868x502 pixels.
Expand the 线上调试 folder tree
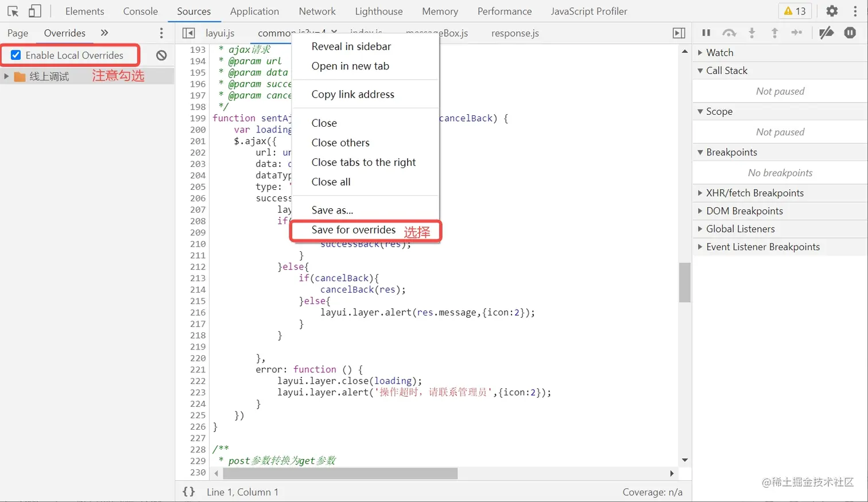click(6, 76)
